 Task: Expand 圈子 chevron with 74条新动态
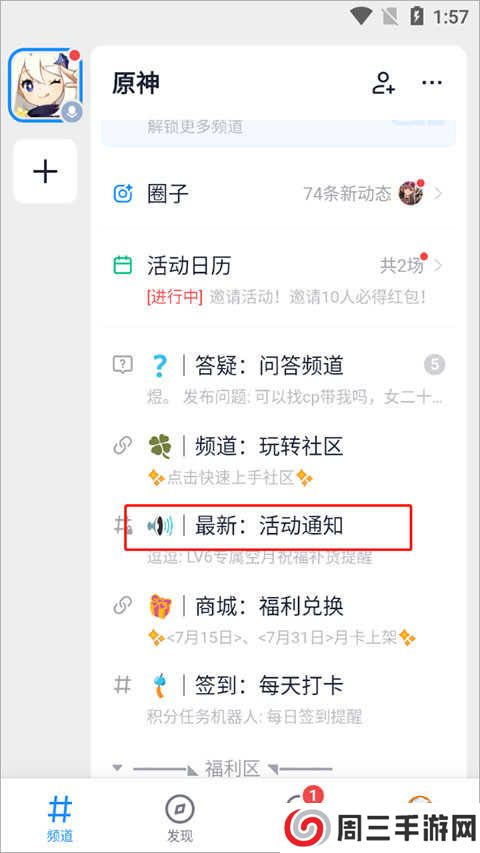pos(438,193)
